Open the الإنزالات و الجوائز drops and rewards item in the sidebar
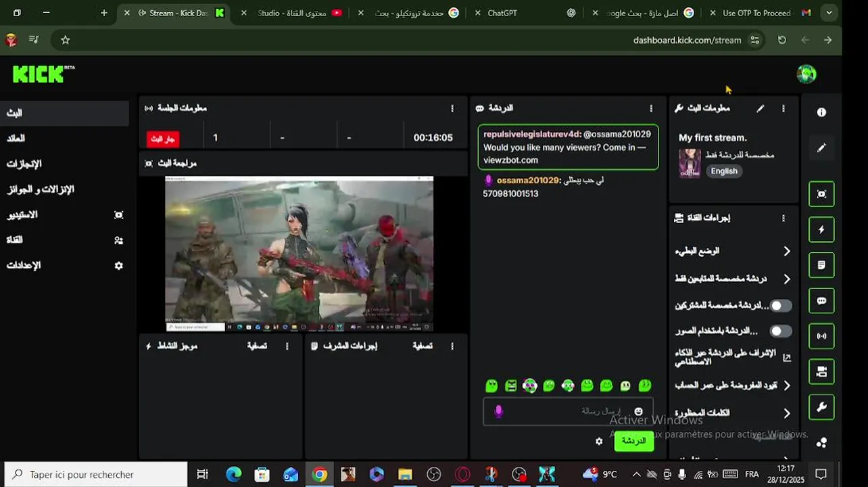868x487 pixels. pyautogui.click(x=64, y=189)
